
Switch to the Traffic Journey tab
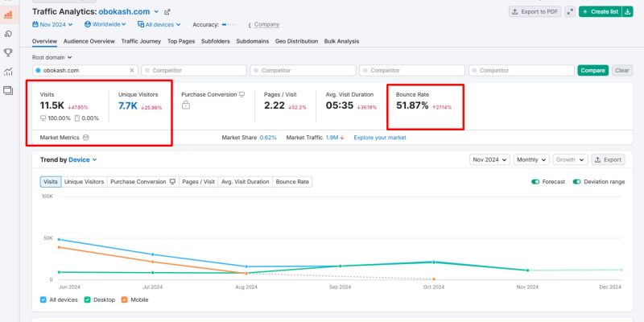click(141, 41)
